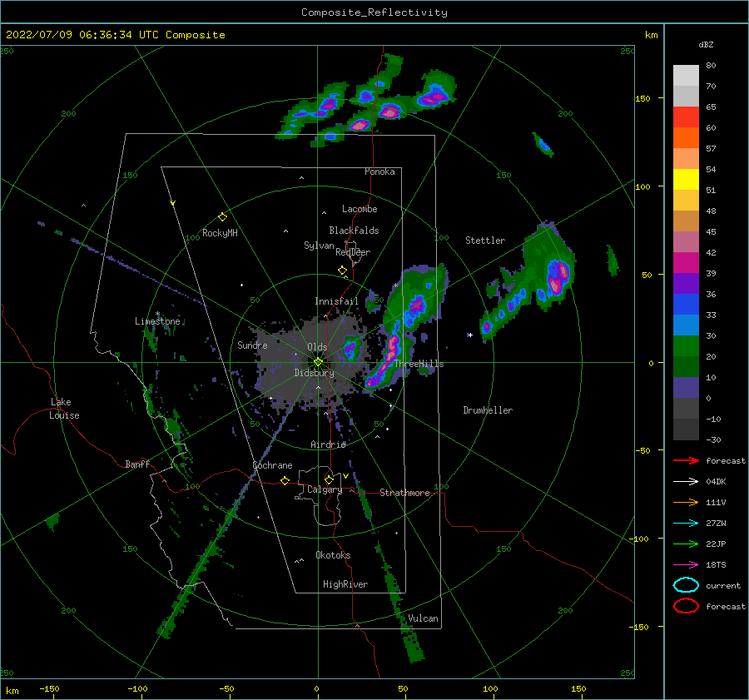Click the red forecast arrow legend icon
The height and width of the screenshot is (700, 749).
coord(686,460)
